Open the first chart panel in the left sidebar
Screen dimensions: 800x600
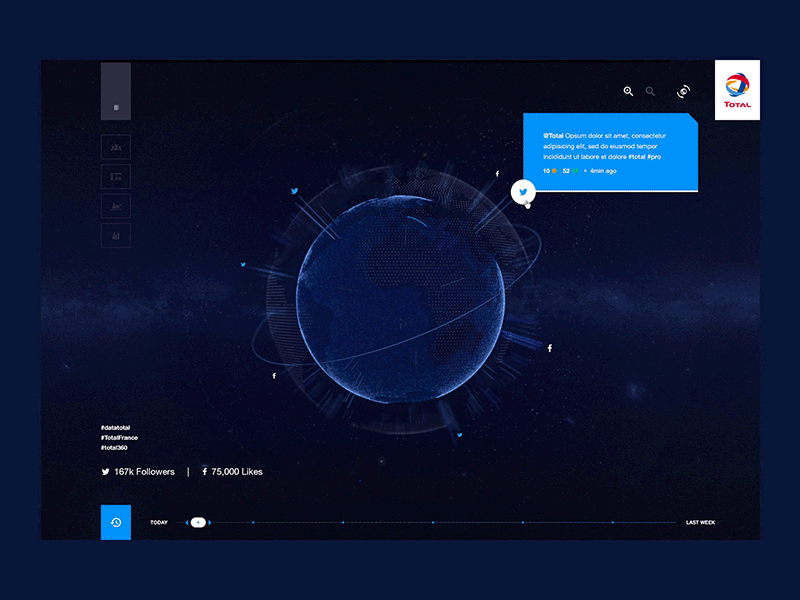(116, 146)
